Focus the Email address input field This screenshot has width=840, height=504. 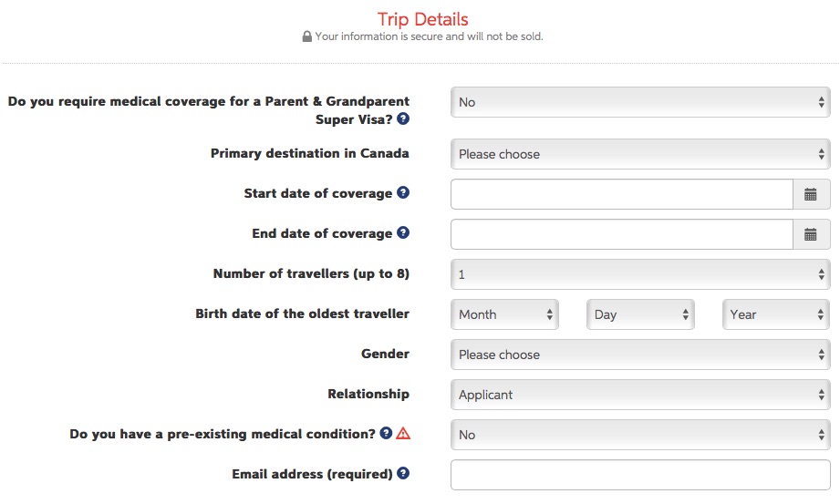coord(639,475)
